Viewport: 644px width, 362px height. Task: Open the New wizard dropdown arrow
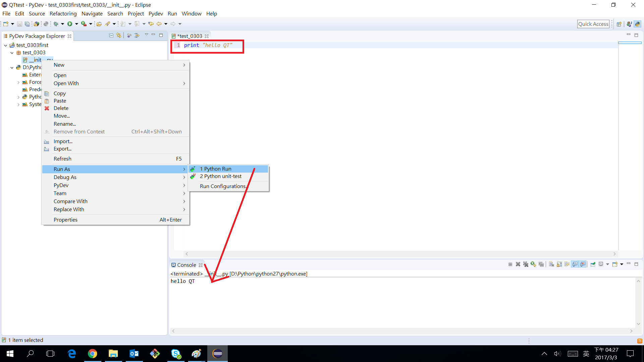12,24
